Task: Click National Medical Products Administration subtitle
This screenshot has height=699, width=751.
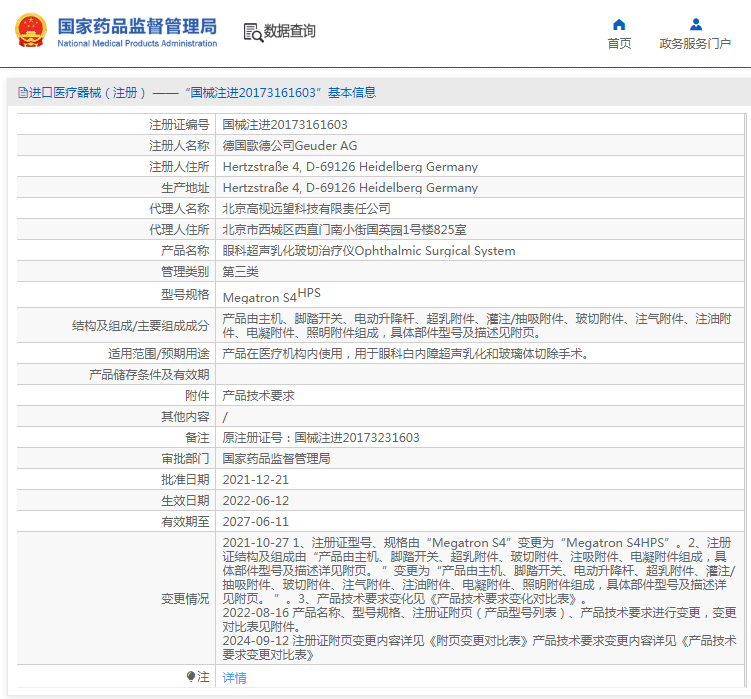Action: (137, 44)
